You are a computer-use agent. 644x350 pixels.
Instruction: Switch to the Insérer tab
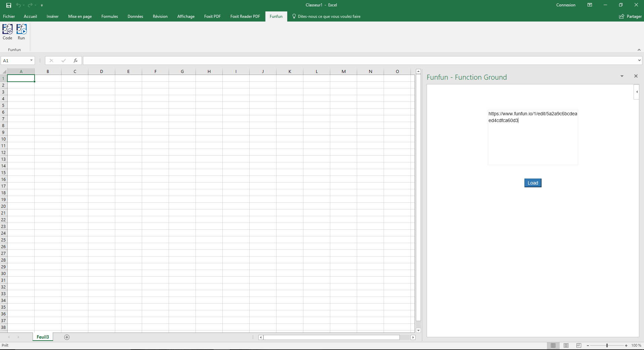click(52, 16)
